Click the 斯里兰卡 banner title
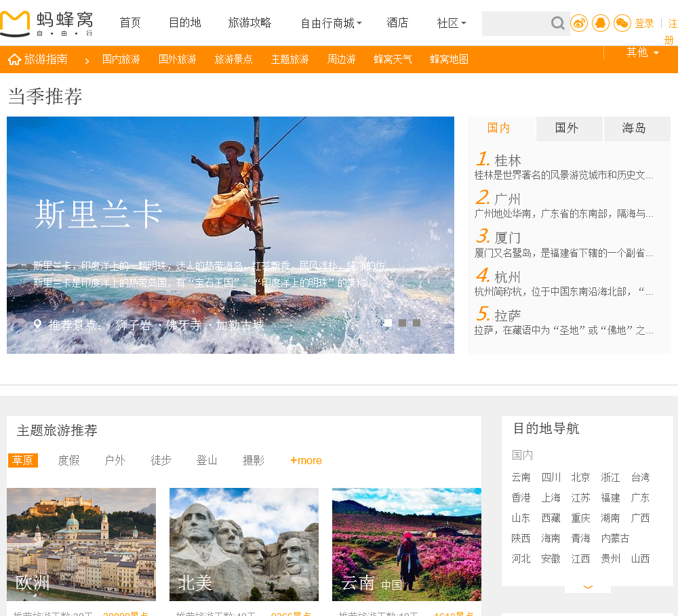Screen dimensions: 678x616 pos(98,214)
